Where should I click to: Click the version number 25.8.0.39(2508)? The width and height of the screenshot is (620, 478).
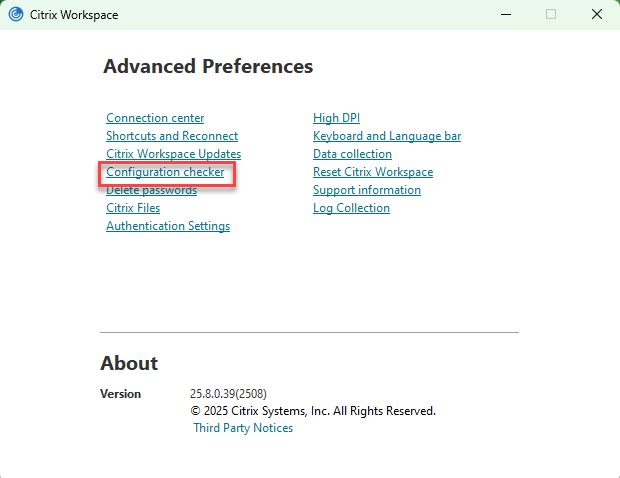pos(228,394)
